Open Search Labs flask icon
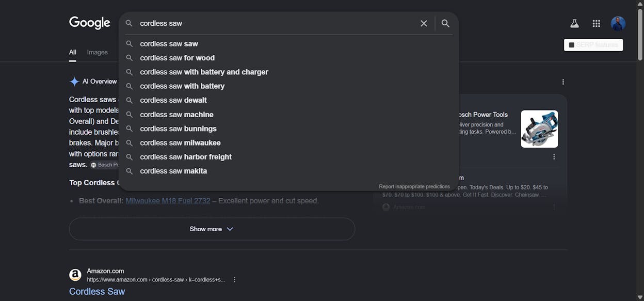Viewport: 644px width, 301px height. (x=574, y=23)
